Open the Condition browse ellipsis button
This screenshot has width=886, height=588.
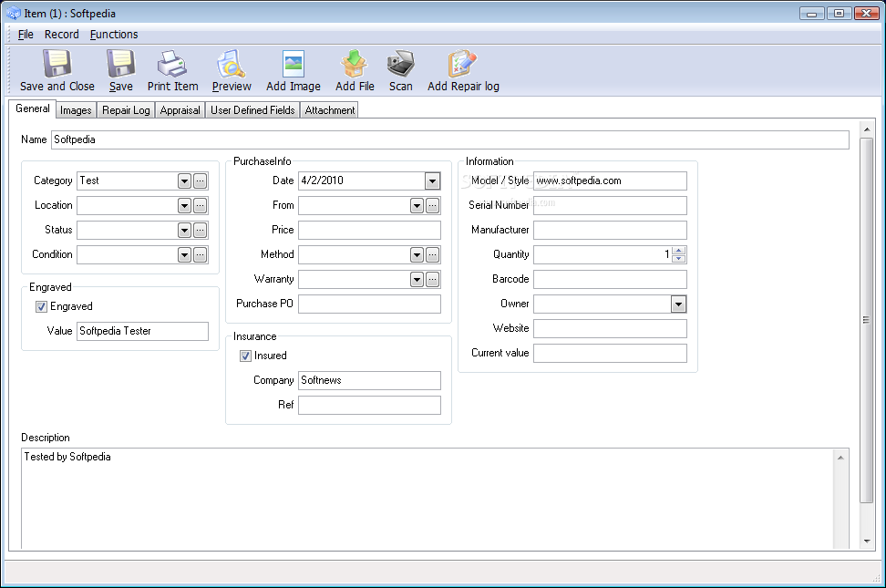pos(200,254)
